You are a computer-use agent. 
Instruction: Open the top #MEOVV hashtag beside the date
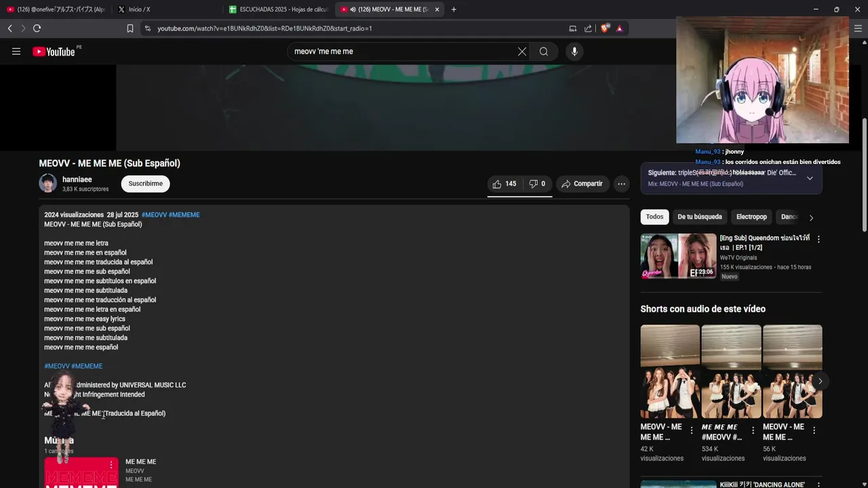point(154,215)
